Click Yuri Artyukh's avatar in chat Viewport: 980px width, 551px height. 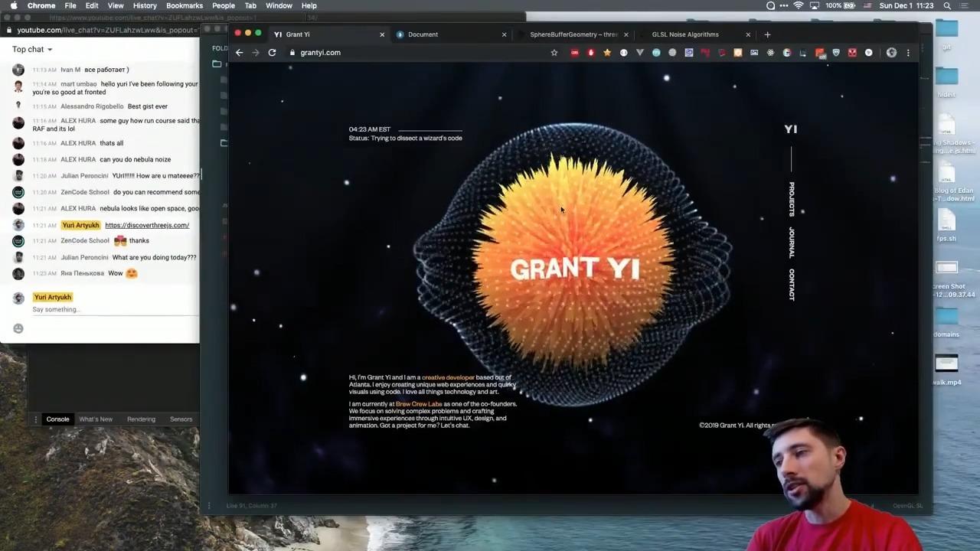(x=18, y=224)
